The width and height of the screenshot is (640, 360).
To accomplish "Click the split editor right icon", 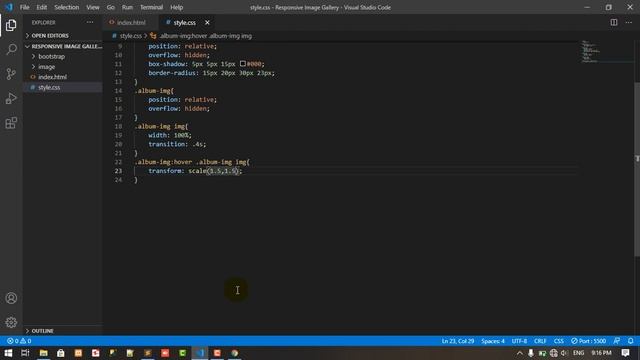I will coord(613,22).
